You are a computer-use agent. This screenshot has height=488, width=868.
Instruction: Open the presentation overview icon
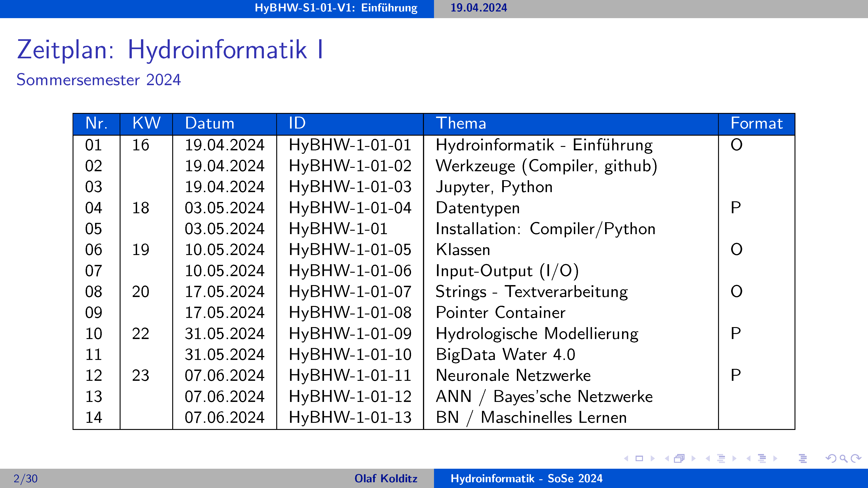[x=803, y=458]
